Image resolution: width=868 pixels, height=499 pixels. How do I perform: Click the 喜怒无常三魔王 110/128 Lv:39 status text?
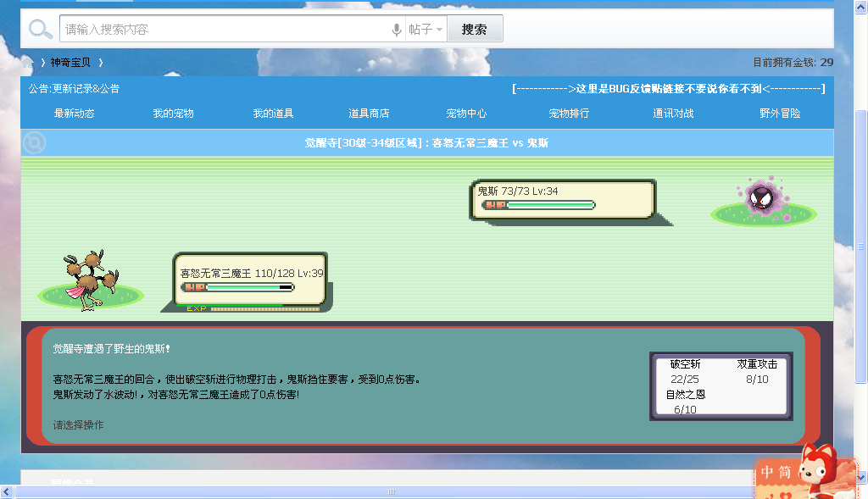pos(252,274)
